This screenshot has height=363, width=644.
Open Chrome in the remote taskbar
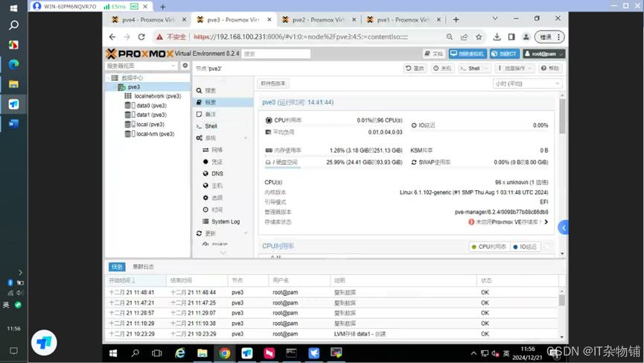225,353
